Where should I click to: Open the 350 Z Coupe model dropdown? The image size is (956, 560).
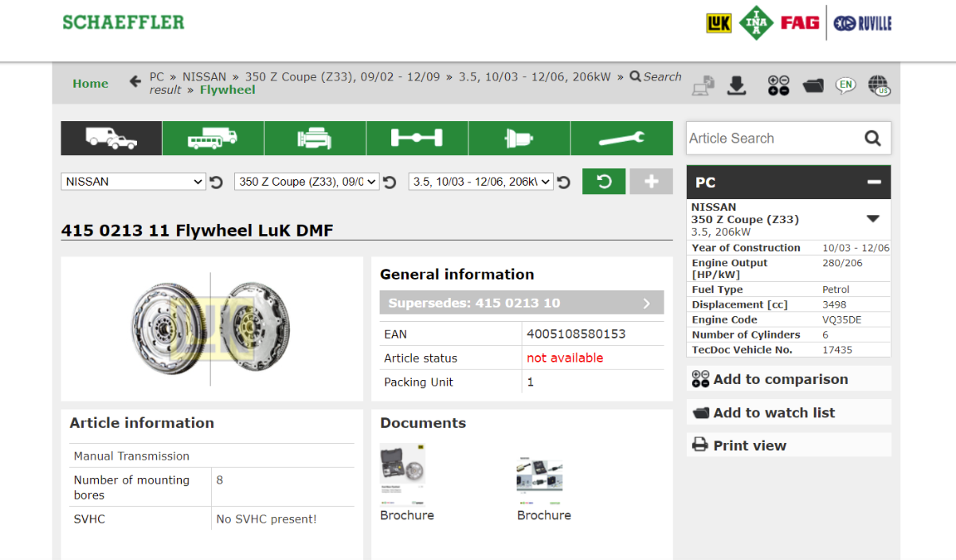[x=307, y=182]
